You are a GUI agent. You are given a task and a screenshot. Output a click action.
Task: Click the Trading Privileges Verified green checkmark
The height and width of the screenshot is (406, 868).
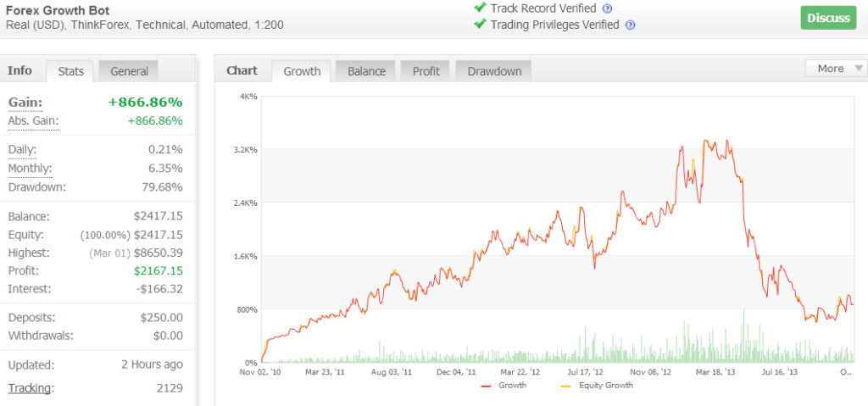(x=480, y=25)
